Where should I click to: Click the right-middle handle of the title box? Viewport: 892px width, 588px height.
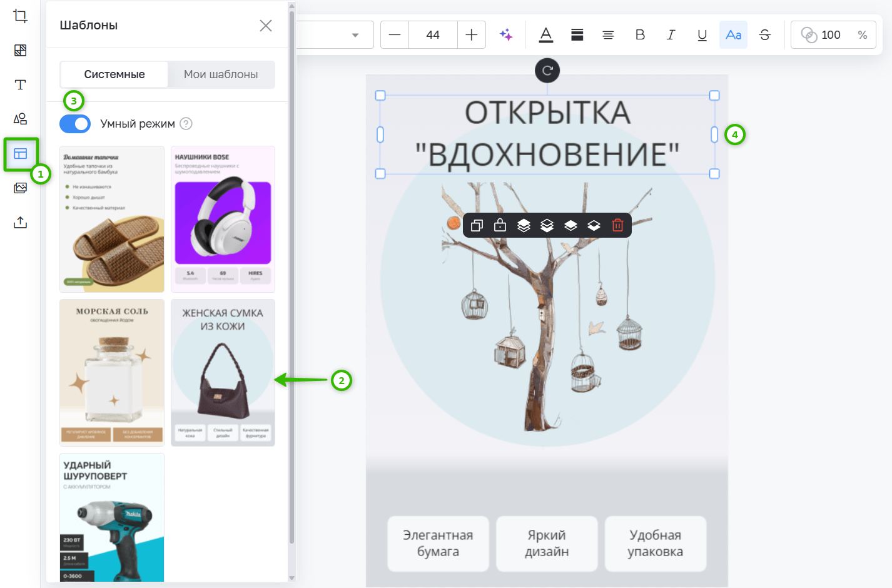point(714,134)
